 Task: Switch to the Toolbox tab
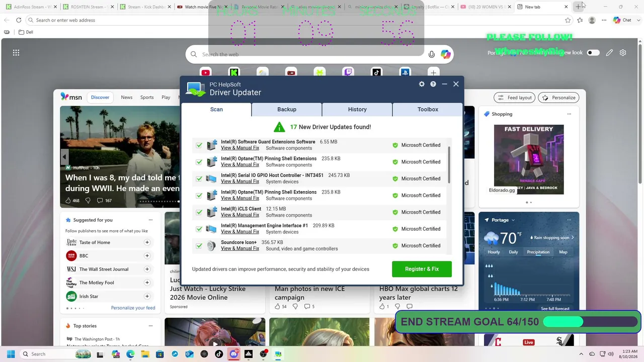(x=428, y=110)
